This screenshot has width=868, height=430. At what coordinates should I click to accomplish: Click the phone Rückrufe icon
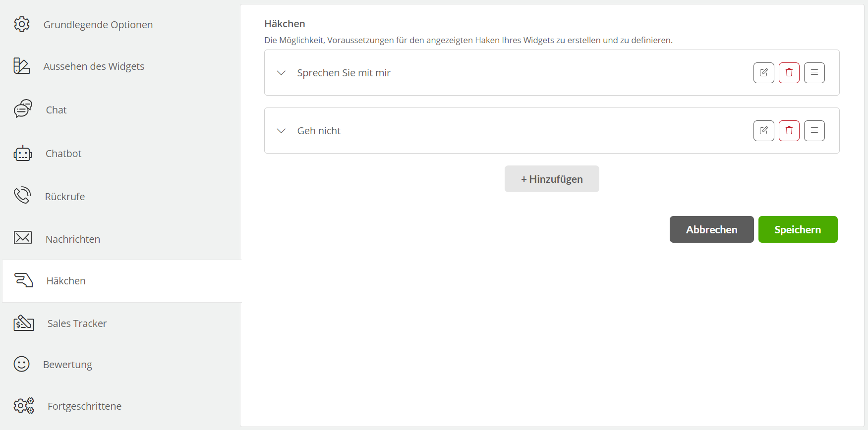tap(22, 196)
